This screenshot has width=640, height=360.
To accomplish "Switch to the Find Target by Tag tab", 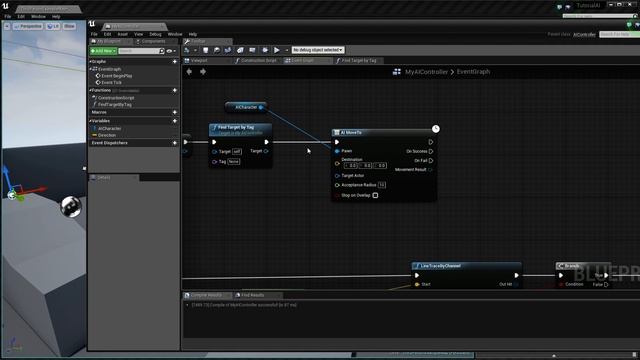I will (359, 60).
